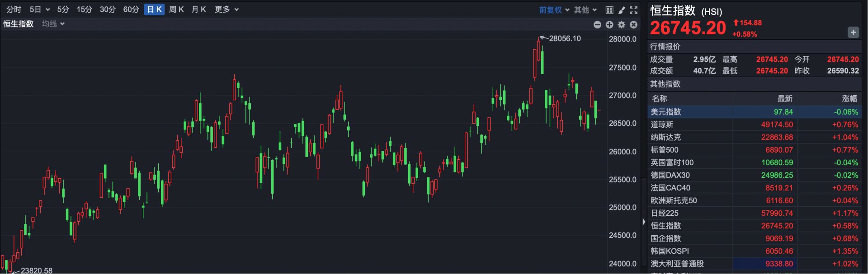The height and width of the screenshot is (274, 868).
Task: Open the 前复权 adjustment dropdown
Action: [x=554, y=10]
